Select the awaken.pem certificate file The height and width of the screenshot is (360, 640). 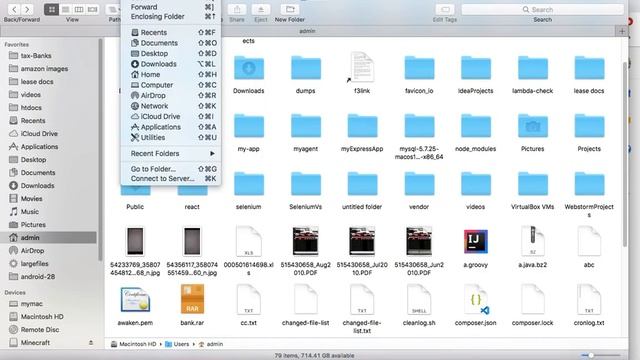(135, 299)
